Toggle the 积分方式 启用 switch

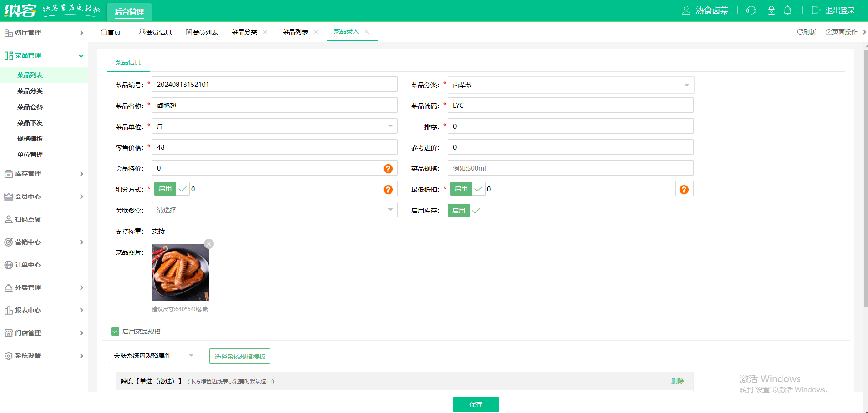[171, 189]
